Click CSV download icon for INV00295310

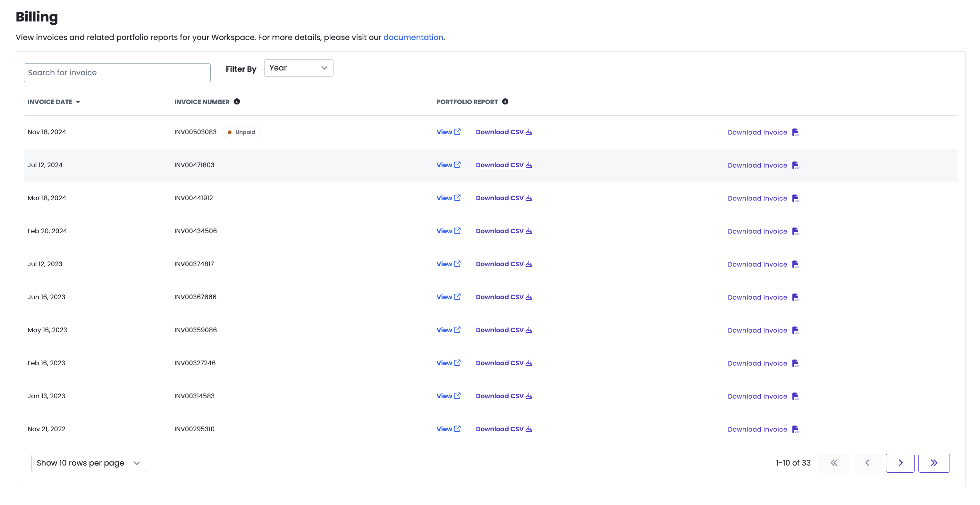tap(529, 429)
